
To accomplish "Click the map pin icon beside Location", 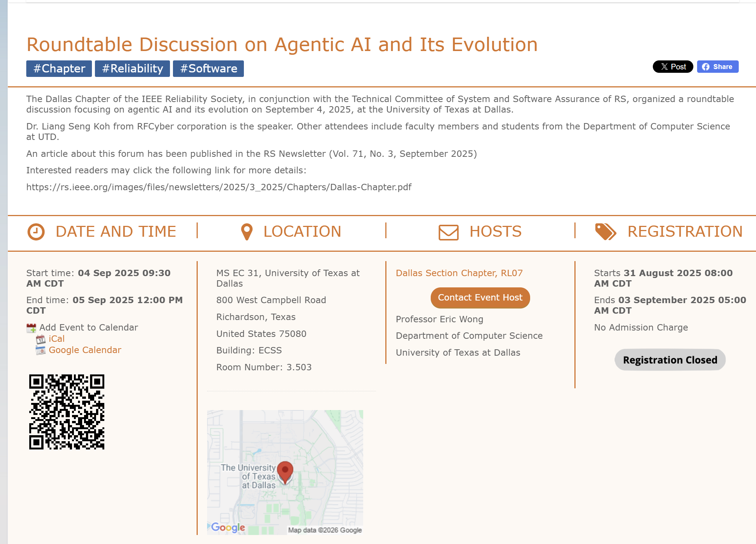I will coord(246,232).
